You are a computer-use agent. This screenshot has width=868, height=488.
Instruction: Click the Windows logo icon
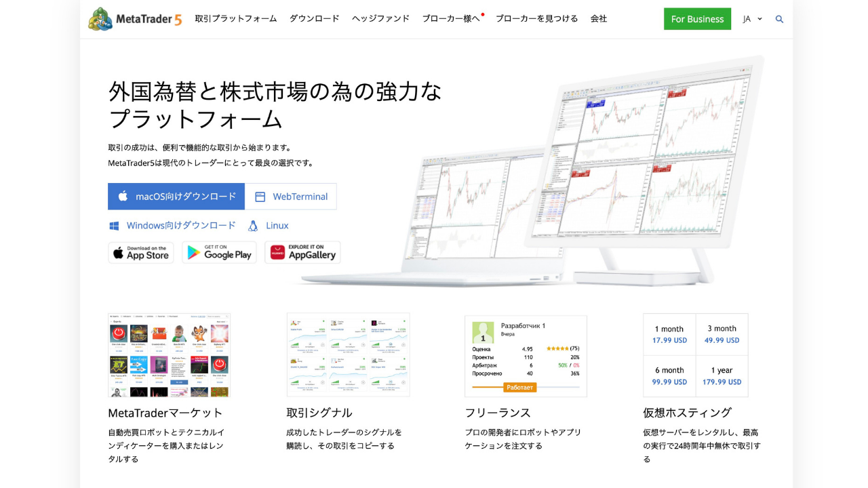point(114,226)
